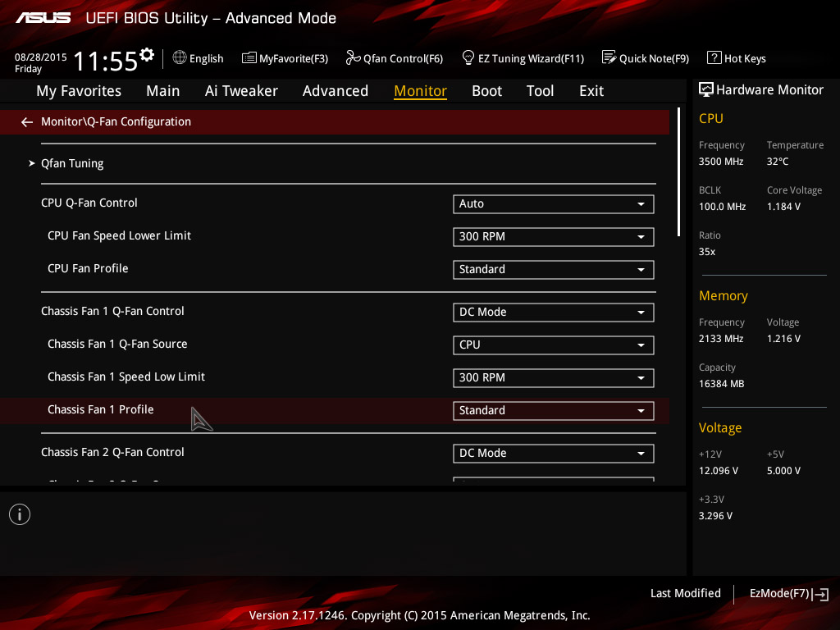This screenshot has width=840, height=630.
Task: Open the Exit tab
Action: 591,91
